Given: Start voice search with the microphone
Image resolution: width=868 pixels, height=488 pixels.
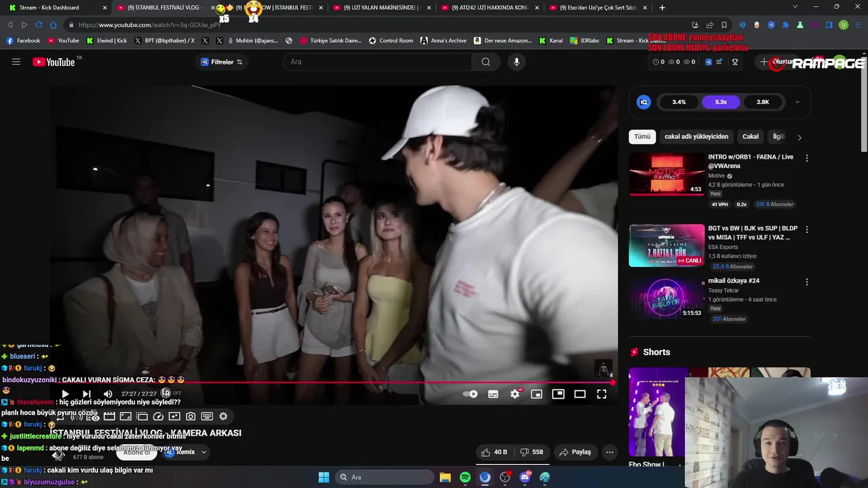Looking at the screenshot, I should tap(517, 62).
